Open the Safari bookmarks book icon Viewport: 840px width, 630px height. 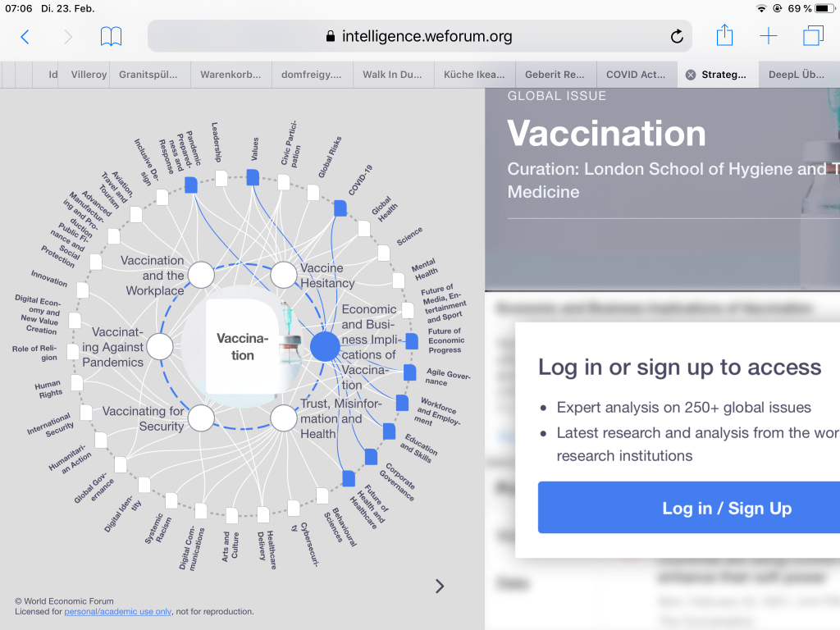tap(111, 37)
